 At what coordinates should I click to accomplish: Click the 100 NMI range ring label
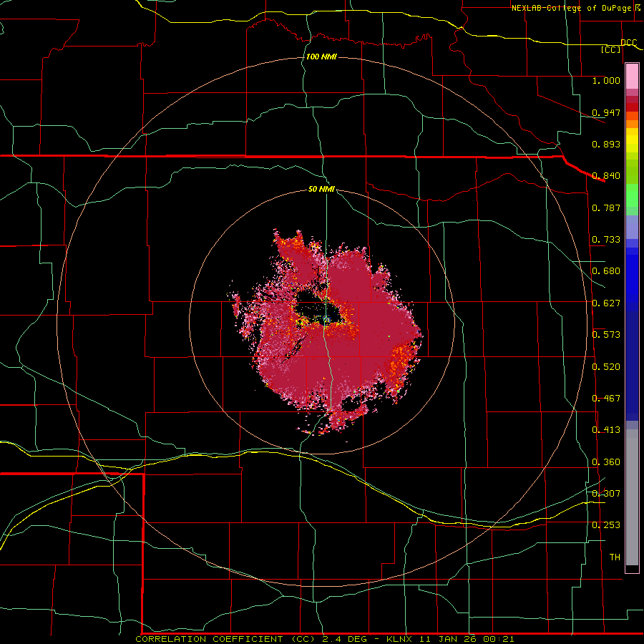(x=321, y=57)
